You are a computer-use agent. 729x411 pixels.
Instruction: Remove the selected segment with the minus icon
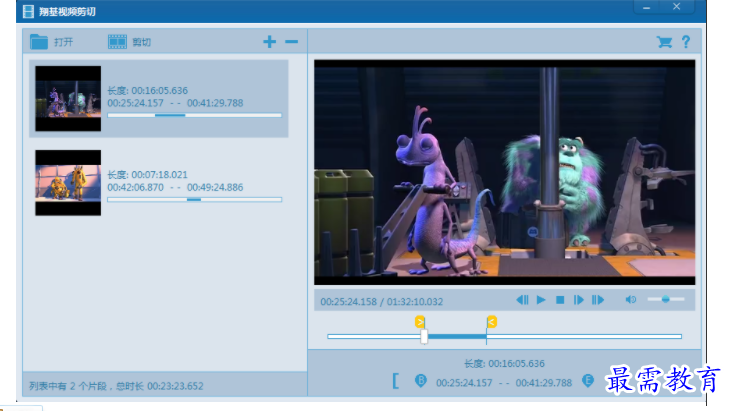pos(292,42)
